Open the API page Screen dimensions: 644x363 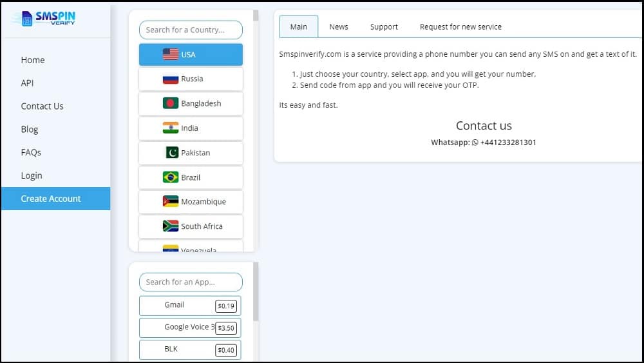point(27,83)
